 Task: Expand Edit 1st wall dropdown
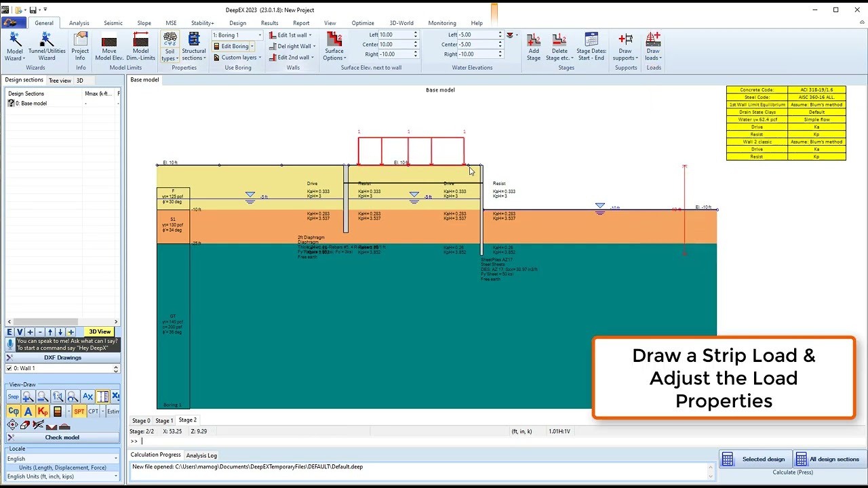coord(310,35)
